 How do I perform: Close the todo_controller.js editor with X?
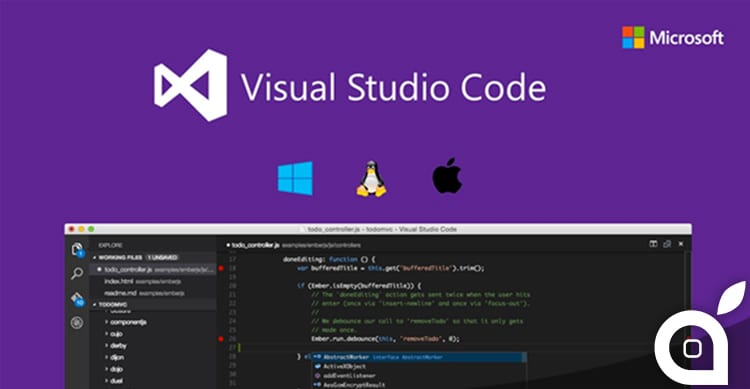point(681,244)
